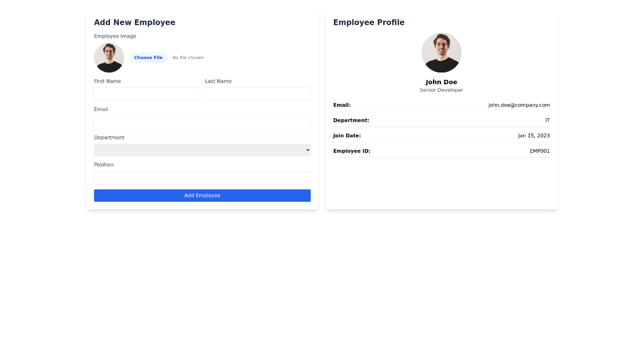Click the john.doe@company.com email value

(x=519, y=105)
